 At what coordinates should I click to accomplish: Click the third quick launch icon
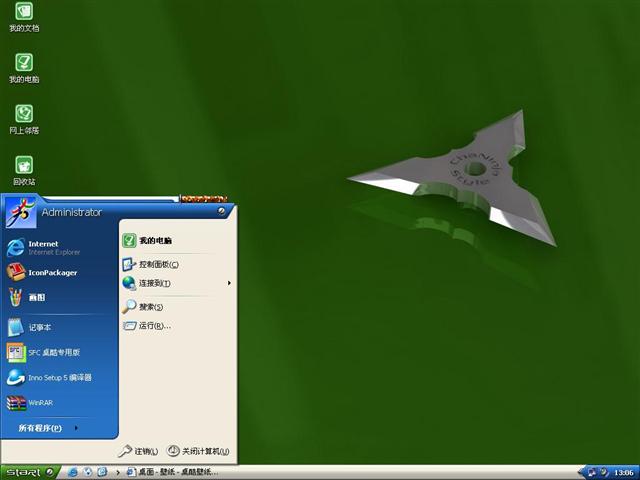click(102, 472)
